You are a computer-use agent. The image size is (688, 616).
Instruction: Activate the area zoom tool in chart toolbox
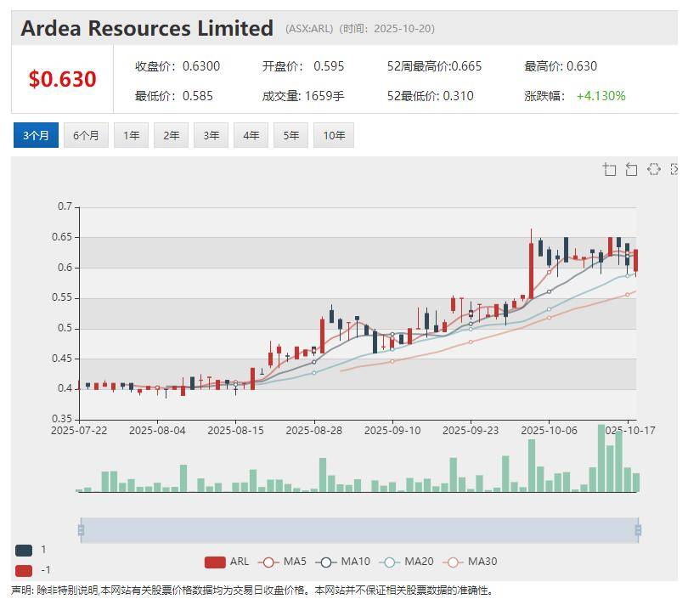pos(610,169)
